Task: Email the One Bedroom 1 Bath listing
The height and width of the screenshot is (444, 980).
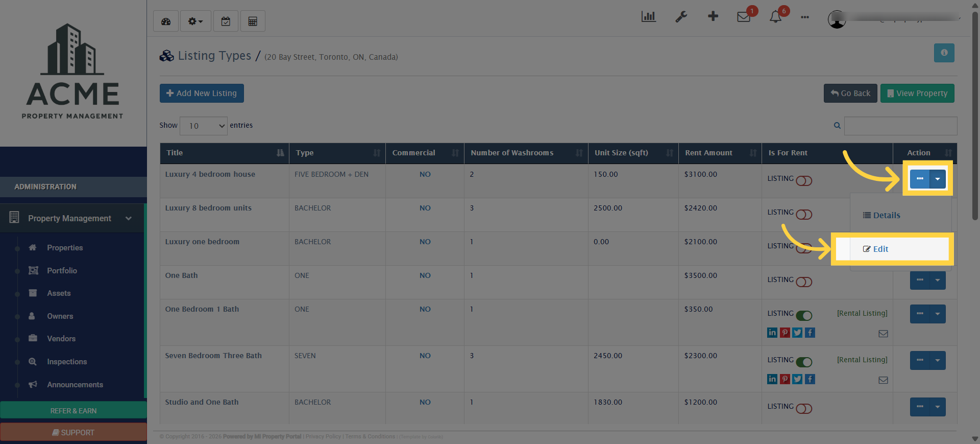Action: point(883,334)
